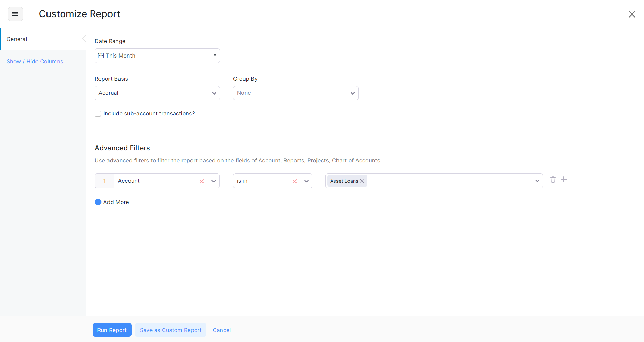Image resolution: width=644 pixels, height=342 pixels.
Task: Delete filter row using trash icon
Action: [553, 179]
